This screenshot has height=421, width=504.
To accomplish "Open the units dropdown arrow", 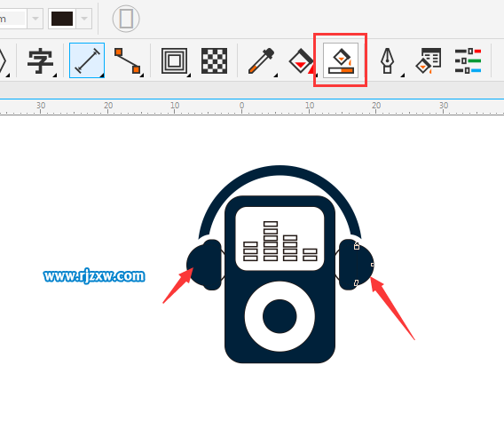I will click(x=35, y=19).
